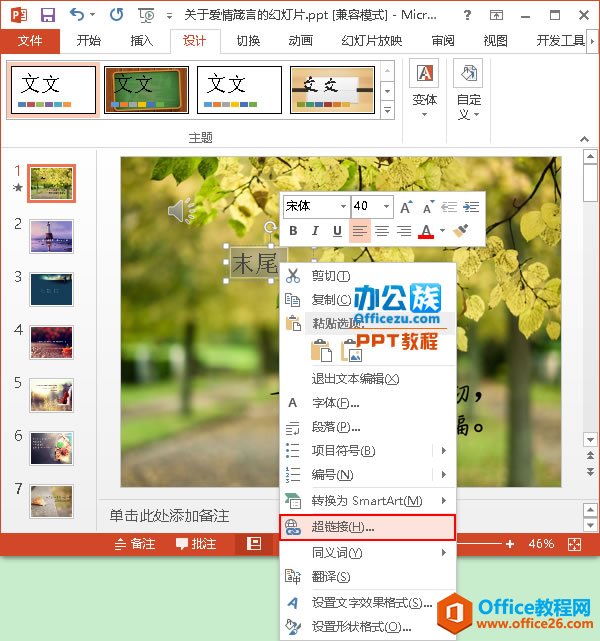Start slideshow from beginning icon

pyautogui.click(x=146, y=16)
